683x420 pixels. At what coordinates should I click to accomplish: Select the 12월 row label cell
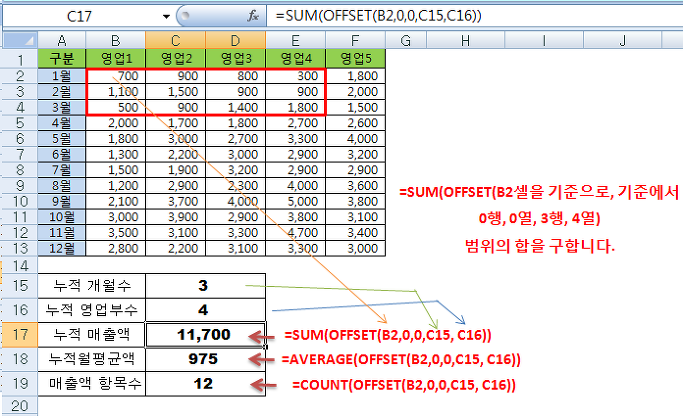62,248
